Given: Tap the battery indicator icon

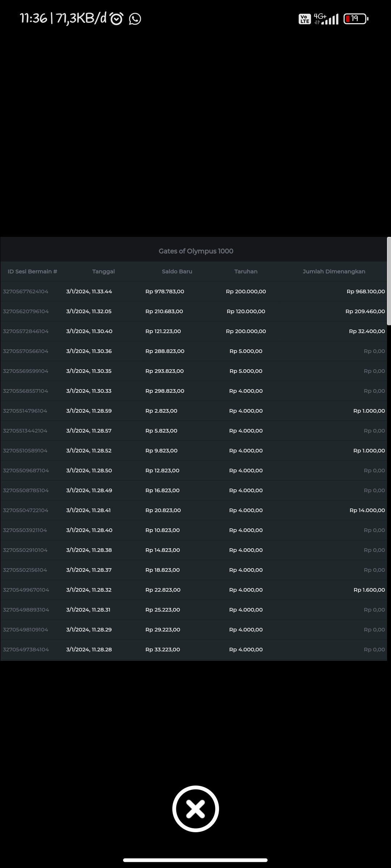Looking at the screenshot, I should [356, 19].
